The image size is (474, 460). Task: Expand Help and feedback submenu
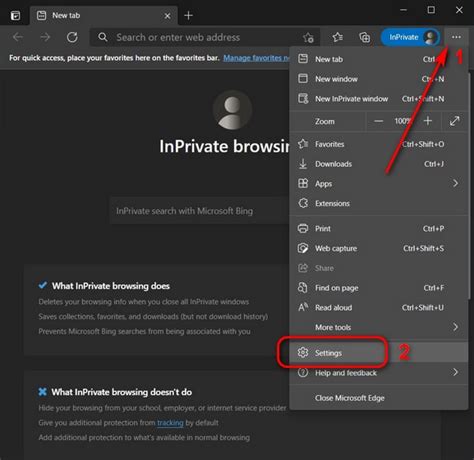[379, 373]
